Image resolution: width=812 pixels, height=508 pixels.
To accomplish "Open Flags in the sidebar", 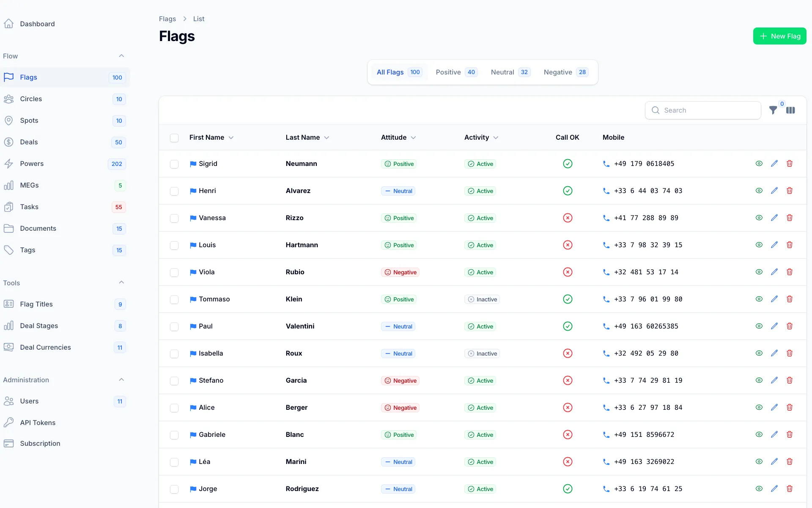I will point(65,77).
